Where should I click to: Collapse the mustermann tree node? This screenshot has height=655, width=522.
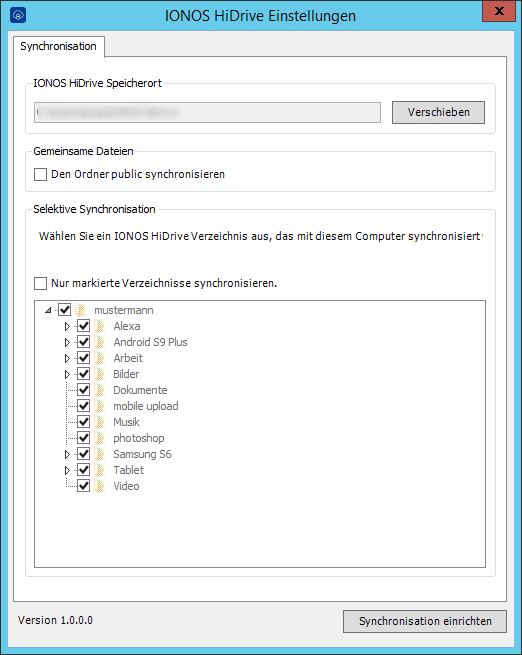click(48, 310)
